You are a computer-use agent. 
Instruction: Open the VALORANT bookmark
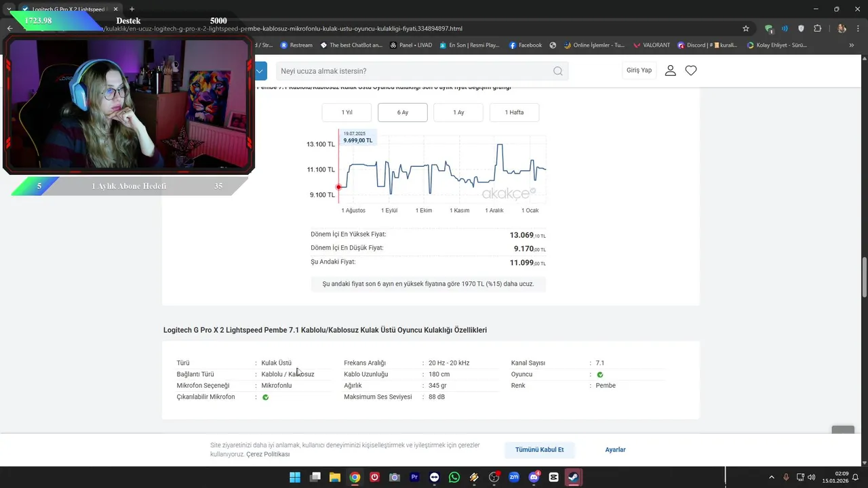[x=652, y=45]
